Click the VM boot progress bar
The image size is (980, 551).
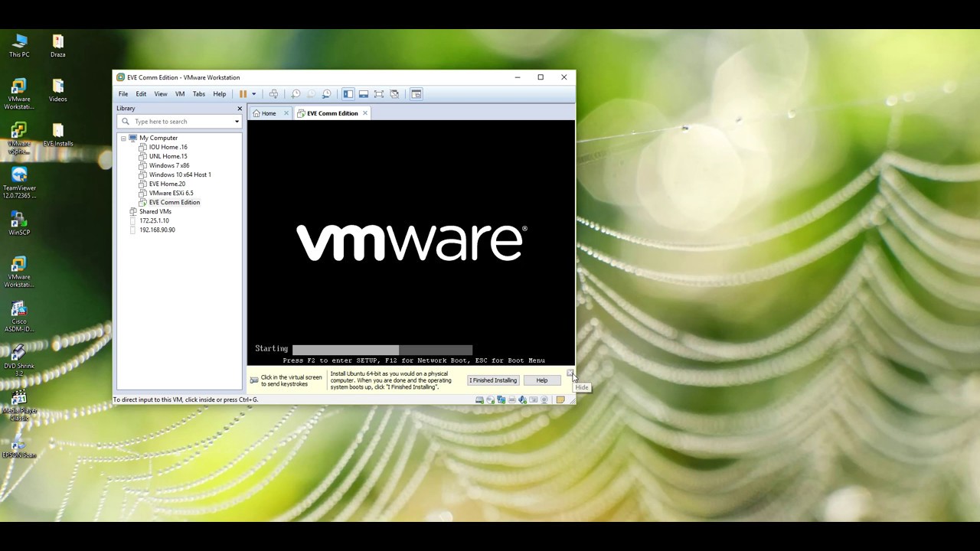[x=382, y=349]
